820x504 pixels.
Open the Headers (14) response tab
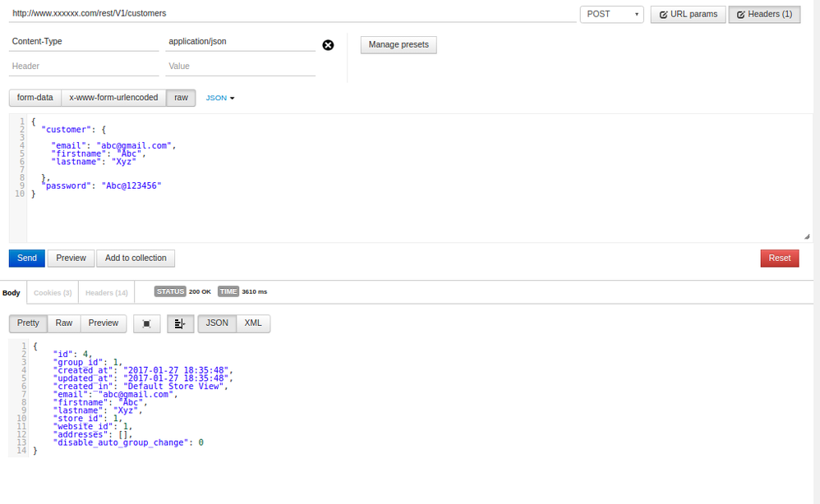coord(107,292)
